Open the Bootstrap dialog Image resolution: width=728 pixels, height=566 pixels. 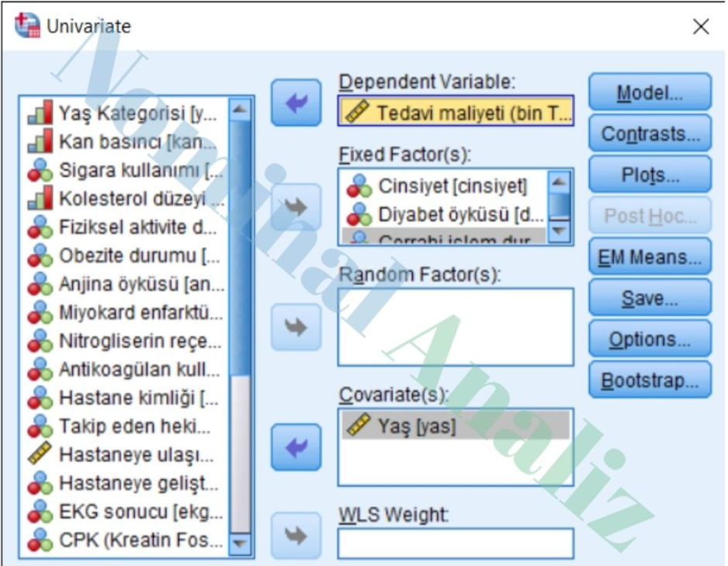[650, 380]
